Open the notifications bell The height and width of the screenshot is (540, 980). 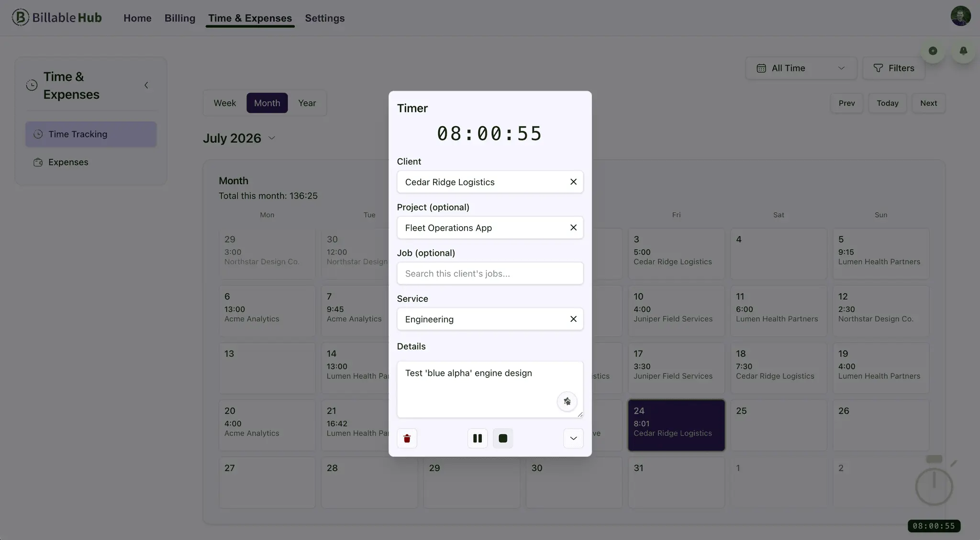click(x=963, y=51)
